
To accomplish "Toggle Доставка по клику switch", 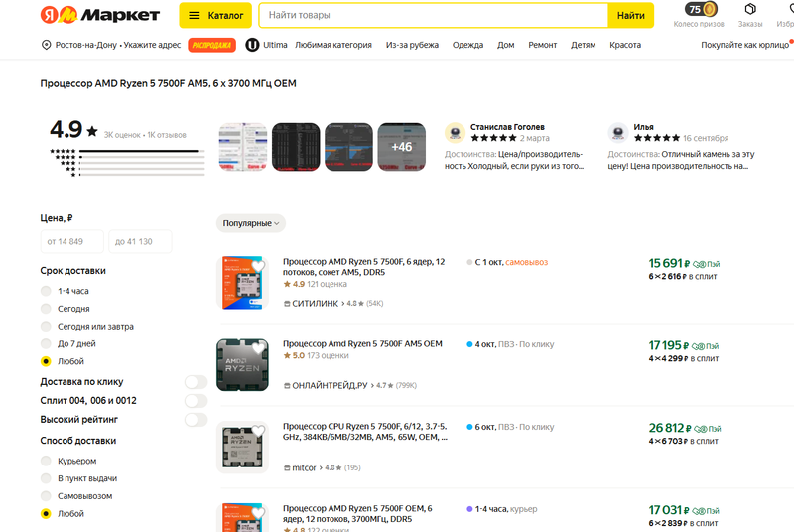I will pyautogui.click(x=196, y=382).
